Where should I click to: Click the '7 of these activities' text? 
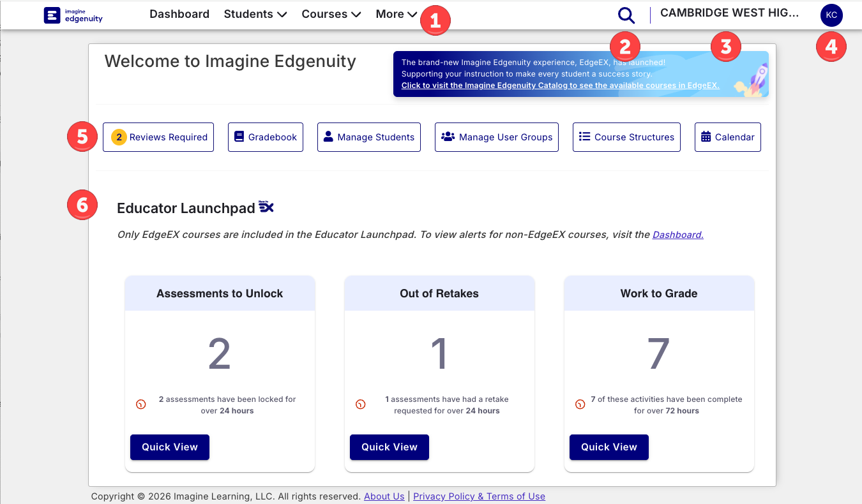click(x=667, y=405)
